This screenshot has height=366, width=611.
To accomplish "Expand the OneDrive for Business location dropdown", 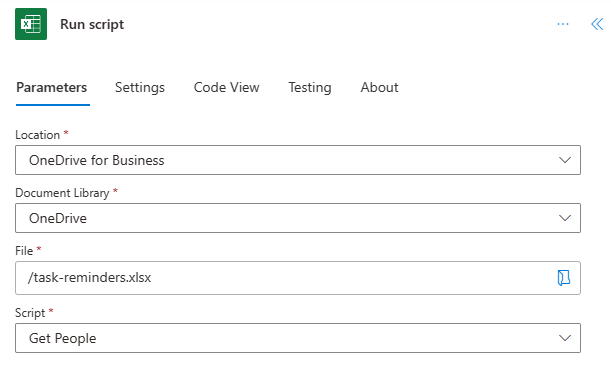I will click(x=298, y=160).
